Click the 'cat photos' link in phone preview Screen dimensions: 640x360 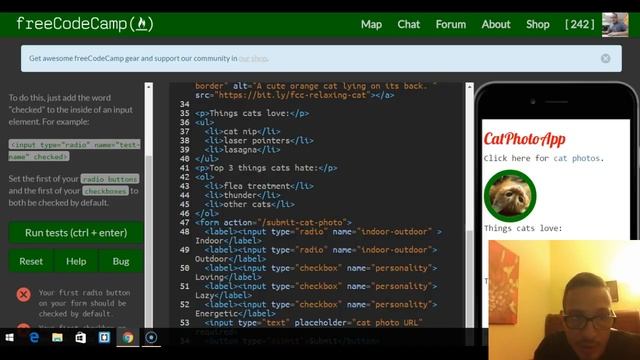[576, 158]
